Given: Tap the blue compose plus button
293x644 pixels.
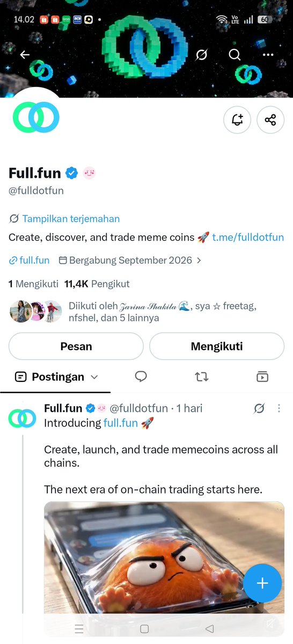Looking at the screenshot, I should click(x=262, y=583).
